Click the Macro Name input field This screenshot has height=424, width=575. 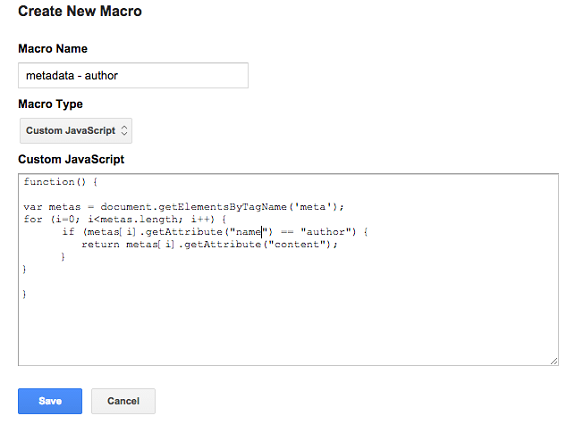tap(133, 75)
